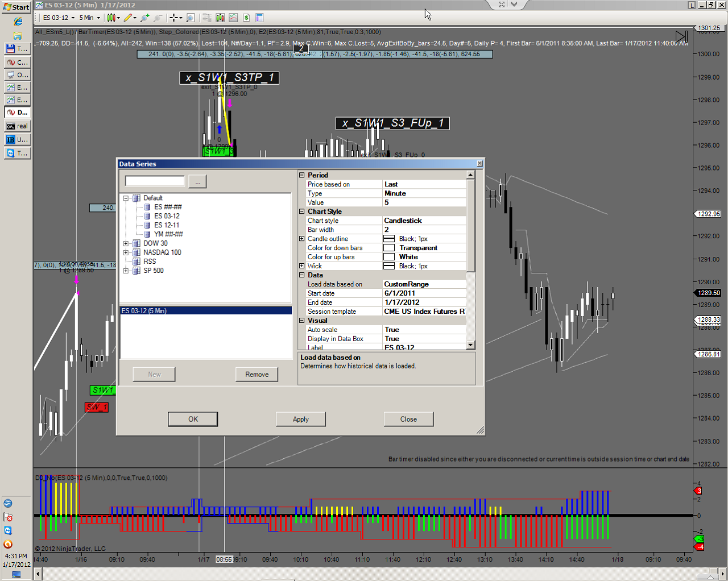Click the skip-to-latest-bar arrow on chart

pos(681,37)
